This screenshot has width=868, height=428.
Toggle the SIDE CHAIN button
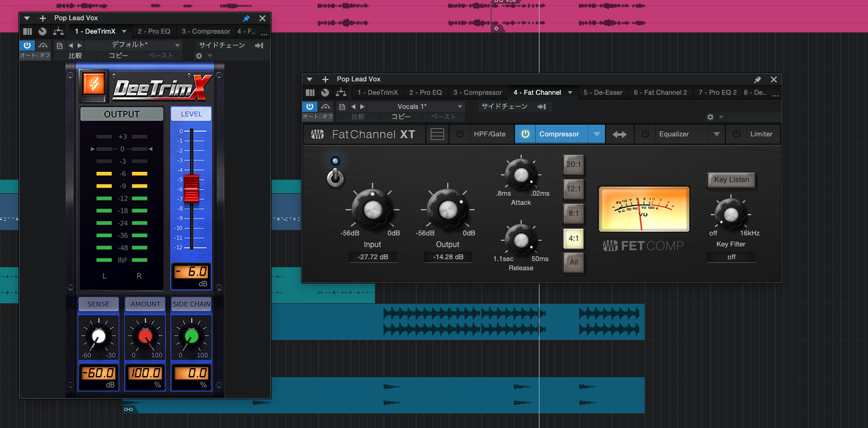tap(191, 304)
